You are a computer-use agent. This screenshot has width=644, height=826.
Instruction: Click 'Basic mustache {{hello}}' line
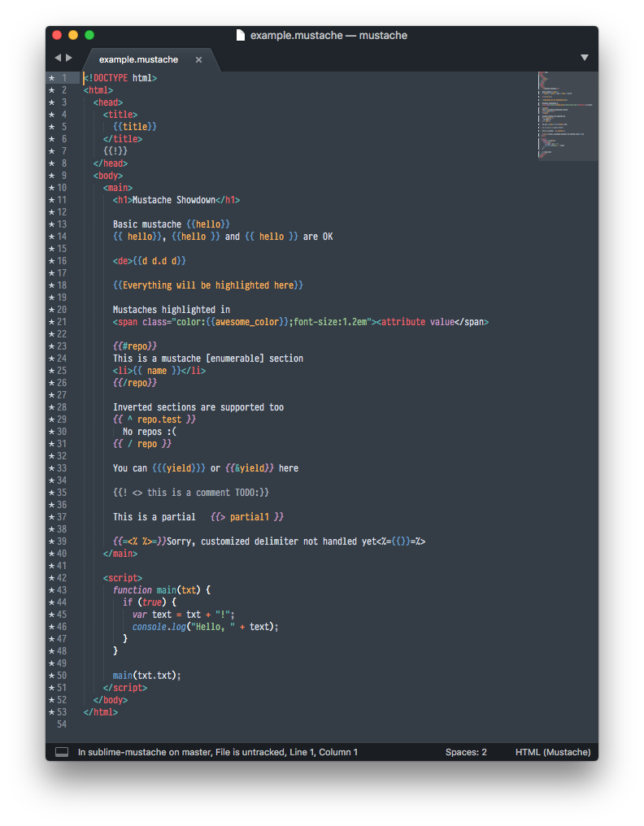point(172,224)
